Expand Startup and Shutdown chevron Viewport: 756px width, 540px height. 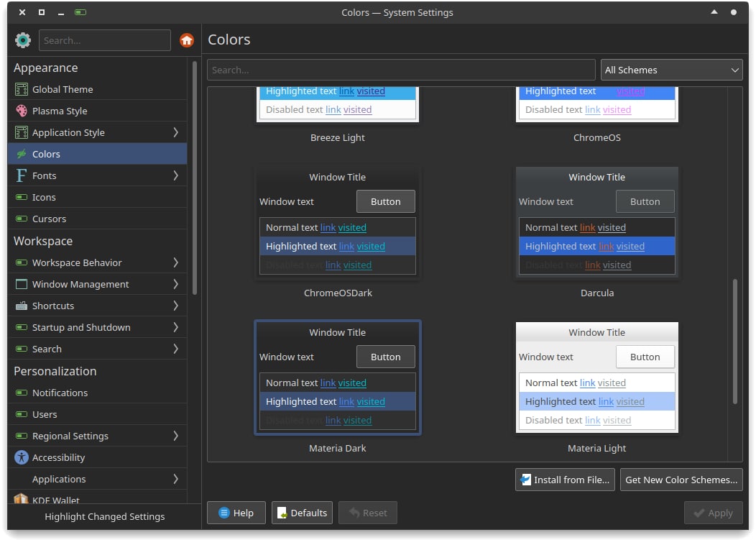[x=175, y=327]
